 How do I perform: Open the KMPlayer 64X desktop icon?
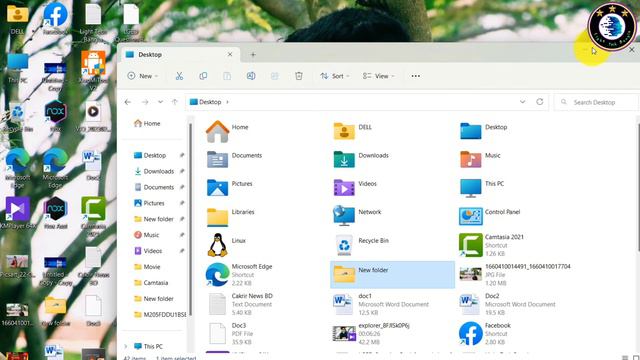(17, 213)
